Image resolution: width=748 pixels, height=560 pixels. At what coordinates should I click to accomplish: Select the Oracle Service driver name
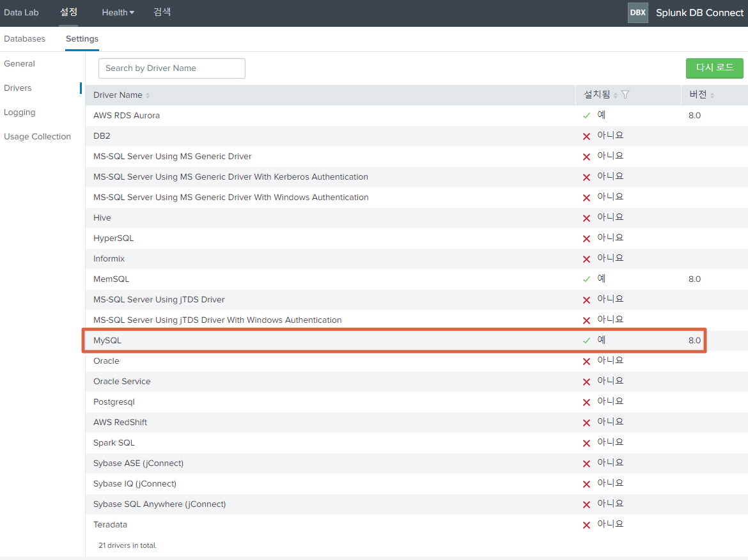click(x=121, y=382)
